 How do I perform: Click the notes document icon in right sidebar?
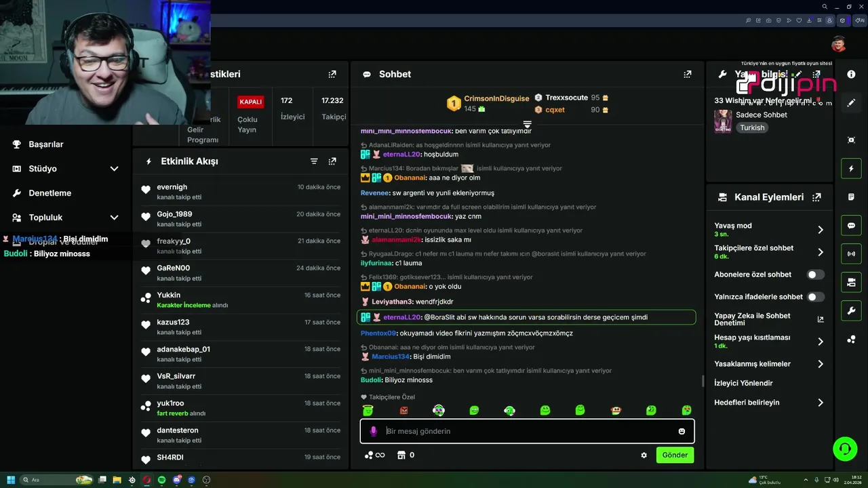[852, 197]
